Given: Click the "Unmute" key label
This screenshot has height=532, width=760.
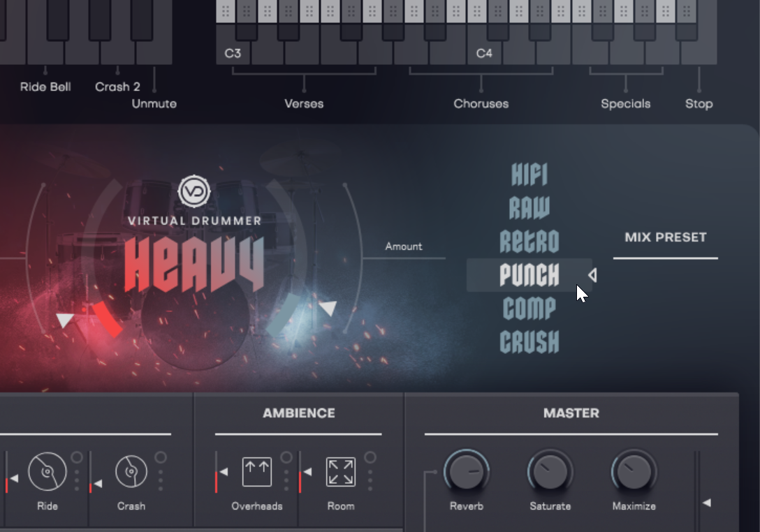Looking at the screenshot, I should point(154,104).
